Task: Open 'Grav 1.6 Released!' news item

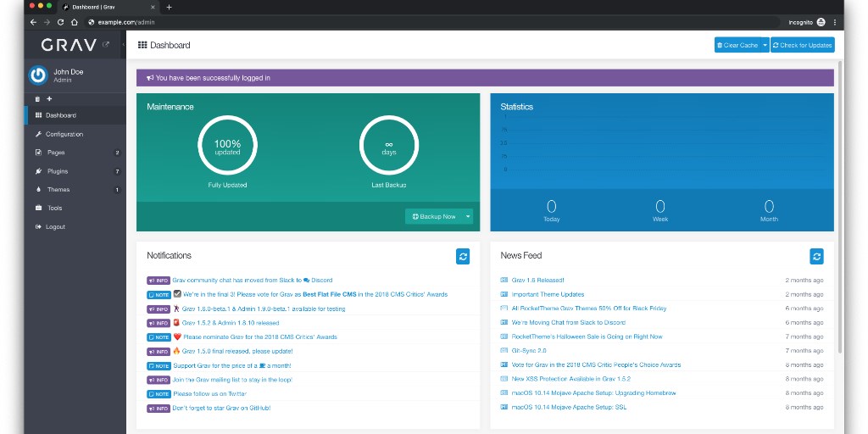Action: (537, 280)
